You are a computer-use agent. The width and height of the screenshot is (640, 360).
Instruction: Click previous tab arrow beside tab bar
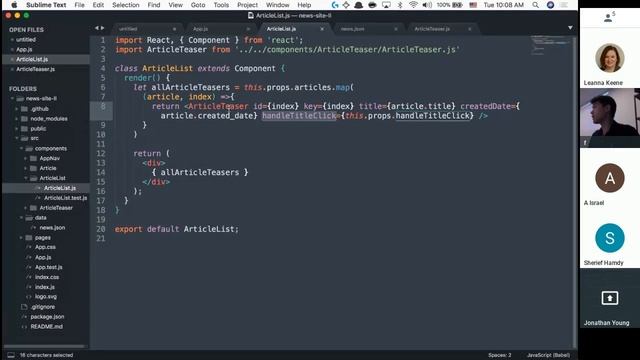coord(97,28)
